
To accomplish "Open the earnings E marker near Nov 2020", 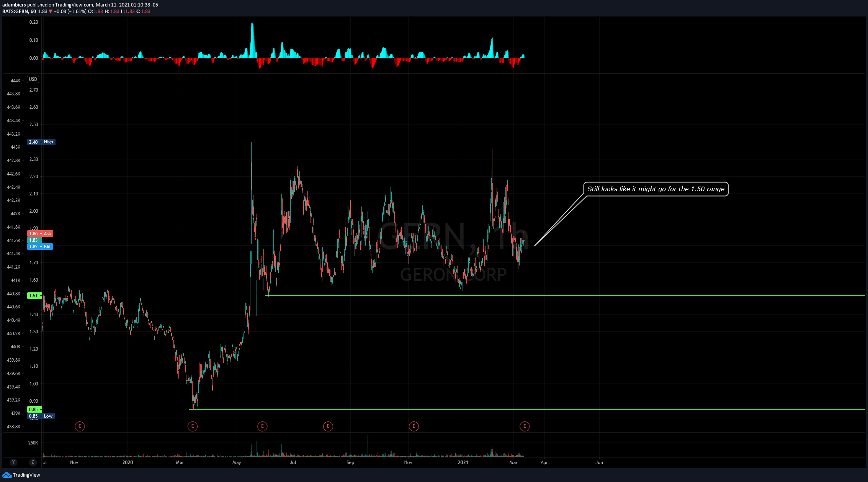I will point(414,426).
